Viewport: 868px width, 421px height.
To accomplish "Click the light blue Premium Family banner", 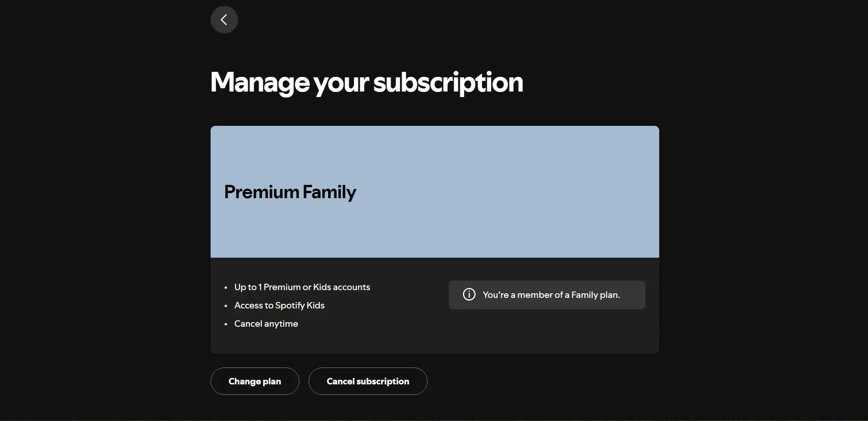I will (x=434, y=192).
